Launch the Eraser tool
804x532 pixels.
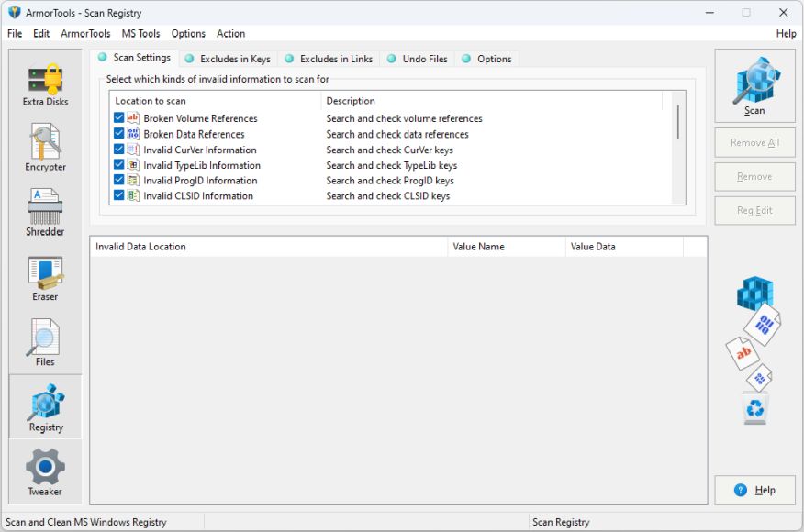45,278
